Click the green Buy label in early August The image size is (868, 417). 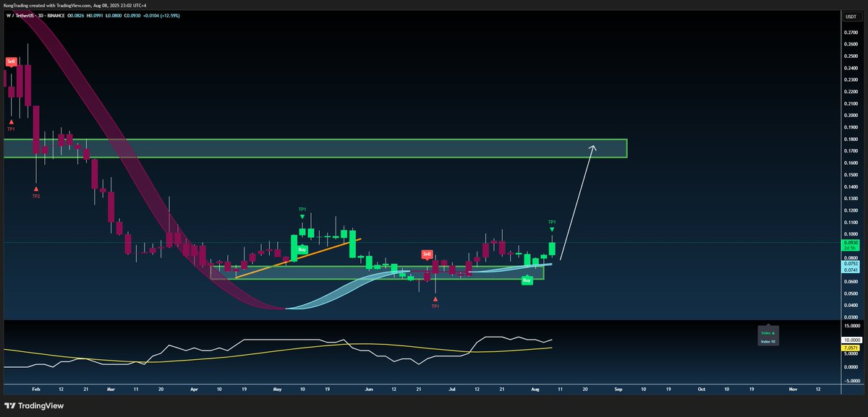click(527, 280)
